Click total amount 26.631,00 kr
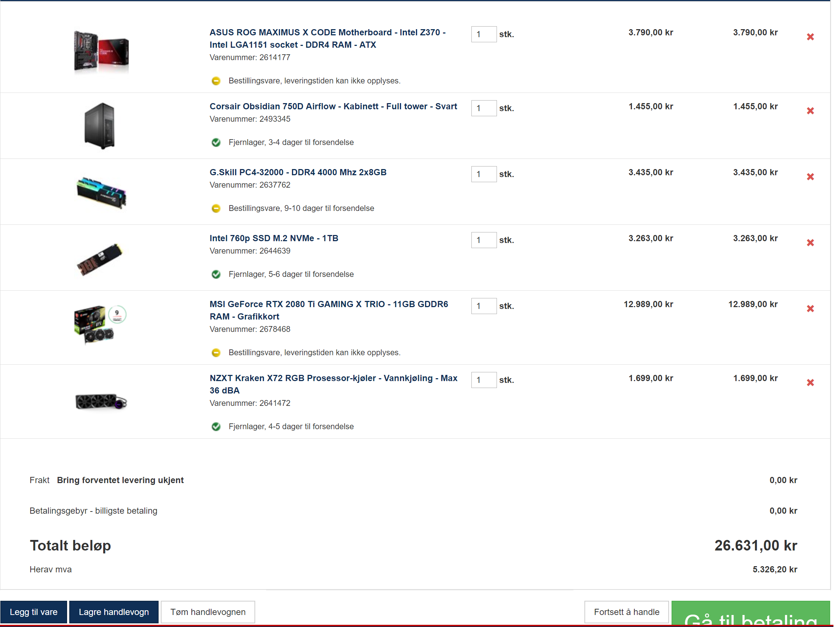 (755, 545)
